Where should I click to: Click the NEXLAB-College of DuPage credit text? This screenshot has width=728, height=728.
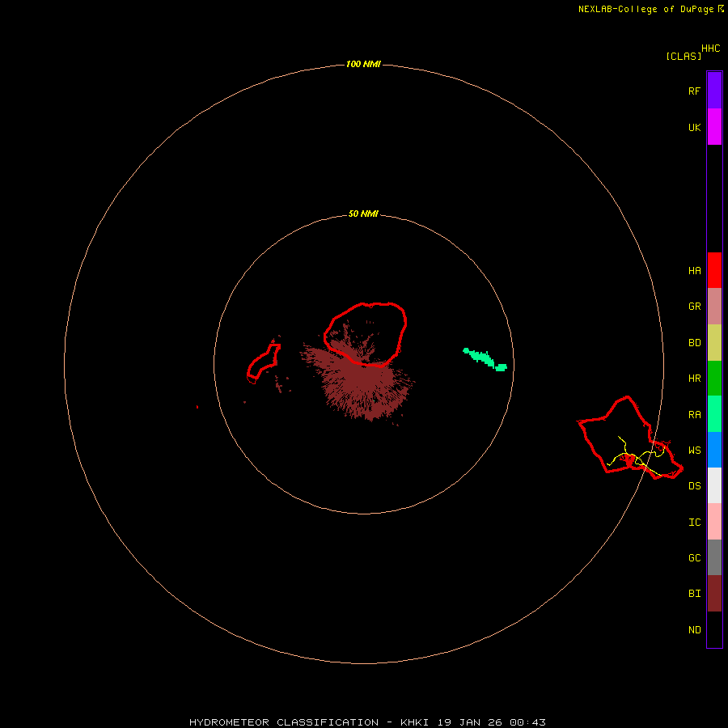[x=645, y=9]
